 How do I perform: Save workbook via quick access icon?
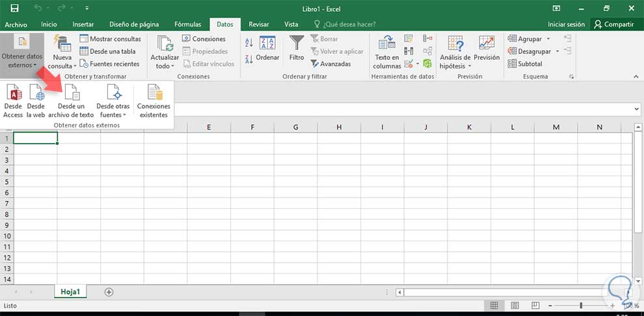click(14, 8)
